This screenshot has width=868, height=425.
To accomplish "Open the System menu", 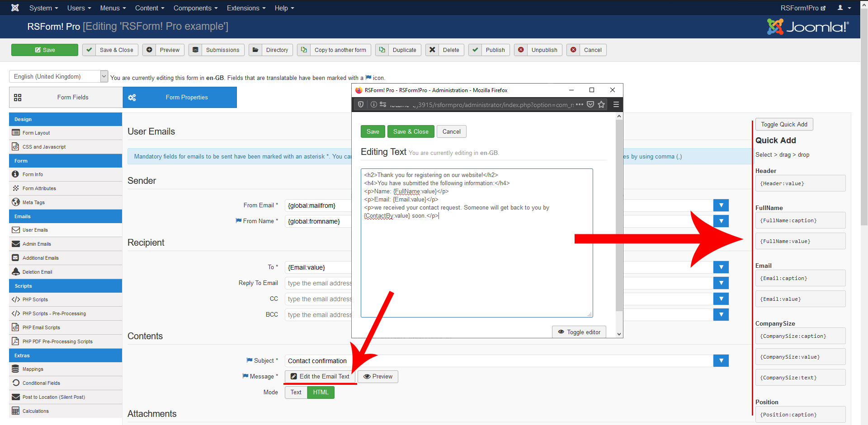I will point(43,8).
